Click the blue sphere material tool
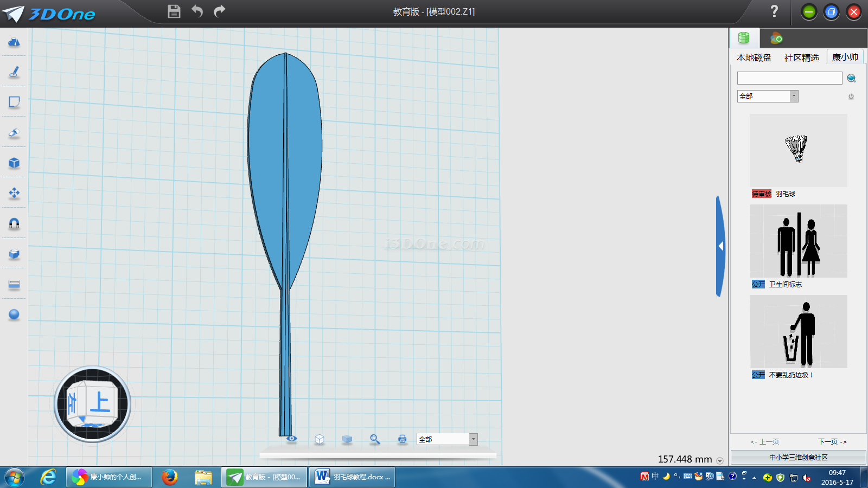This screenshot has height=488, width=868. click(x=14, y=314)
